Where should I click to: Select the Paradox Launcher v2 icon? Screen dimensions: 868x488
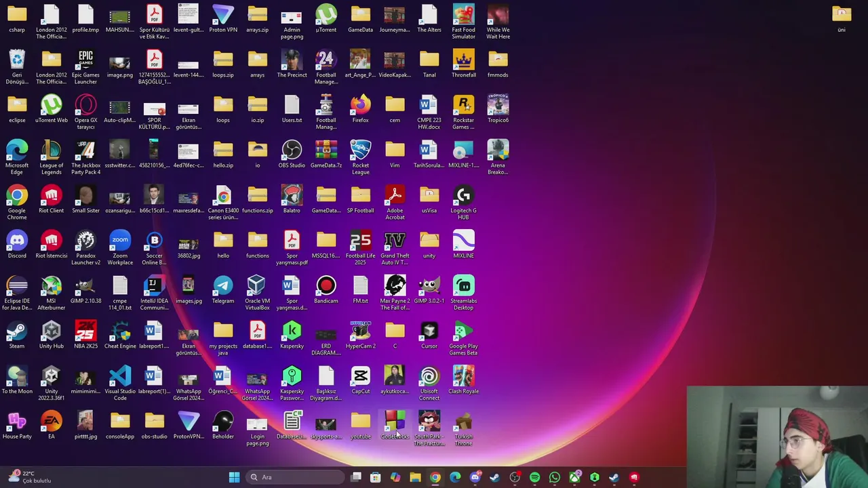pos(85,247)
